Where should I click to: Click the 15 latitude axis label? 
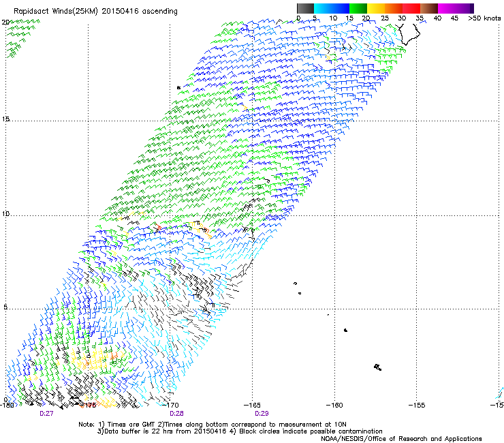coord(5,119)
